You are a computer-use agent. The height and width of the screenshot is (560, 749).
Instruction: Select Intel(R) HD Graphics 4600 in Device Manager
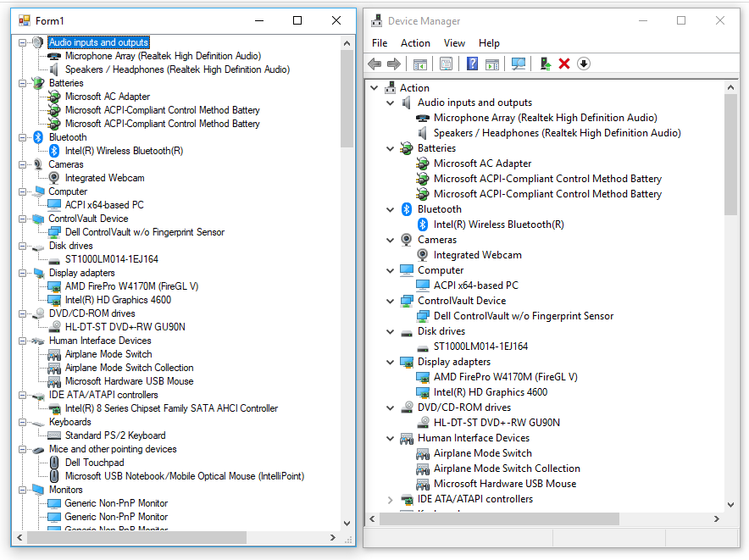(x=490, y=392)
